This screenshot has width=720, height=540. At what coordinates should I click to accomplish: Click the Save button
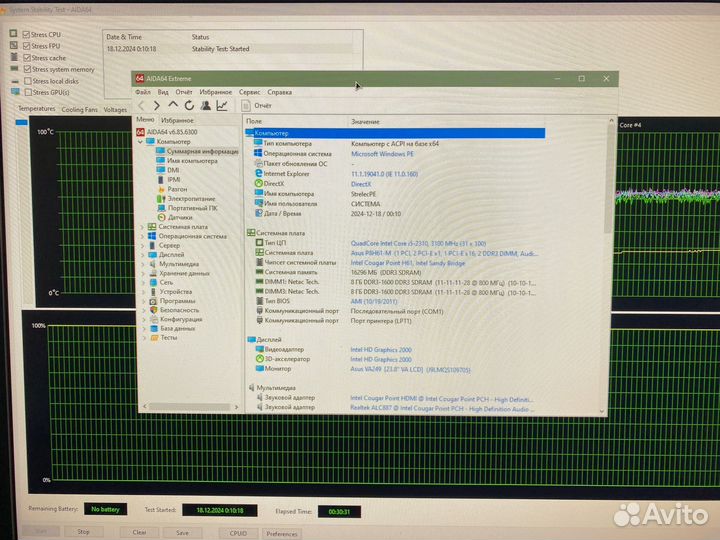pyautogui.click(x=182, y=533)
